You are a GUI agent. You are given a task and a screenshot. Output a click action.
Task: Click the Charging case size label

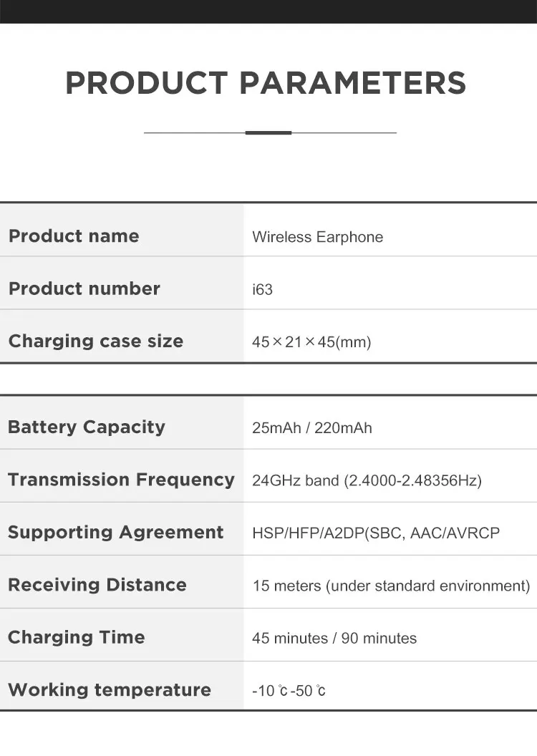(95, 341)
